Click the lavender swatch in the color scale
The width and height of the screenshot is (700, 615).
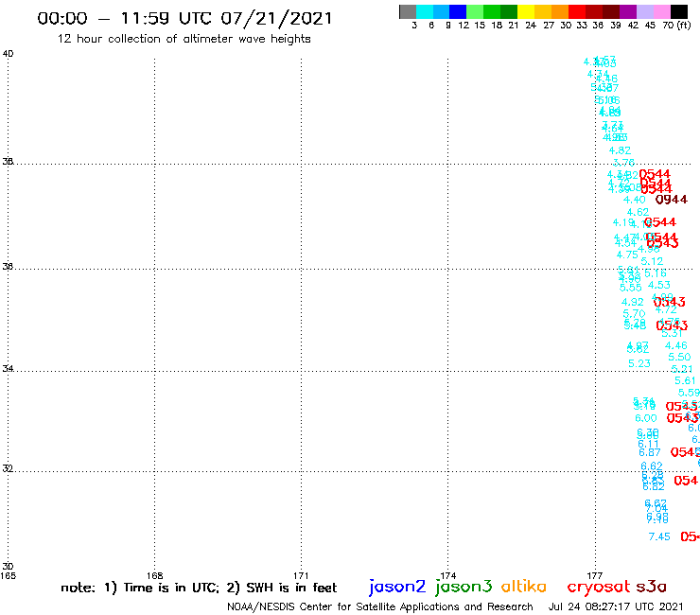coord(644,11)
